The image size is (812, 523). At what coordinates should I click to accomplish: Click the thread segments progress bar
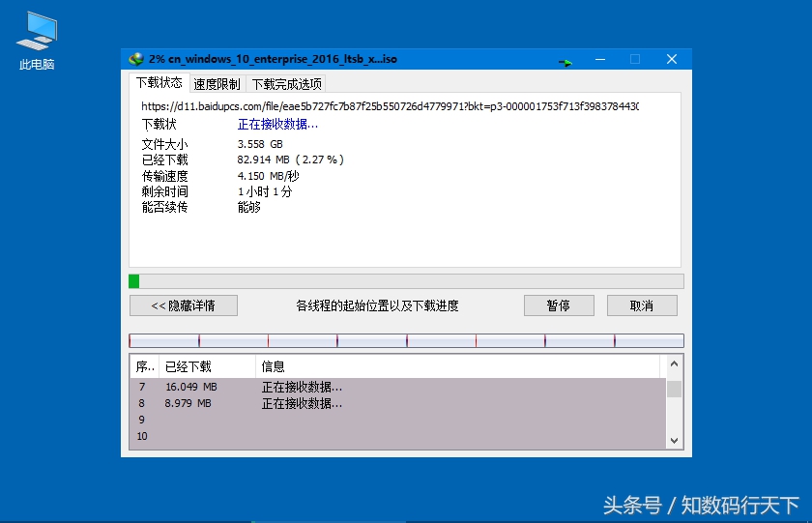[x=406, y=340]
